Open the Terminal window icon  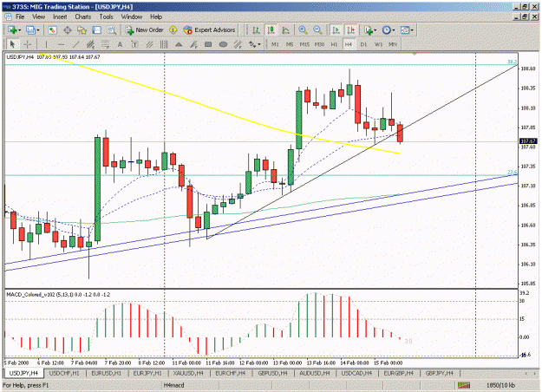point(97,30)
